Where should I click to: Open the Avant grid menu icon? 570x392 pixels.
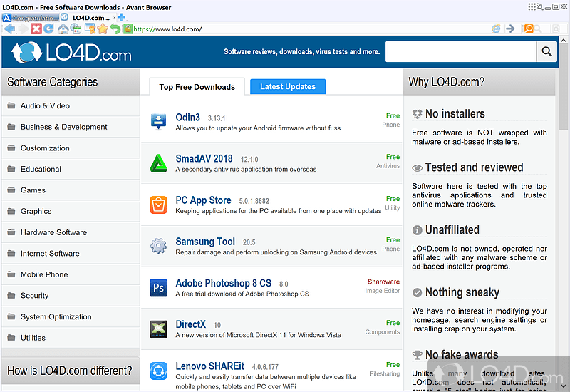coord(532,6)
